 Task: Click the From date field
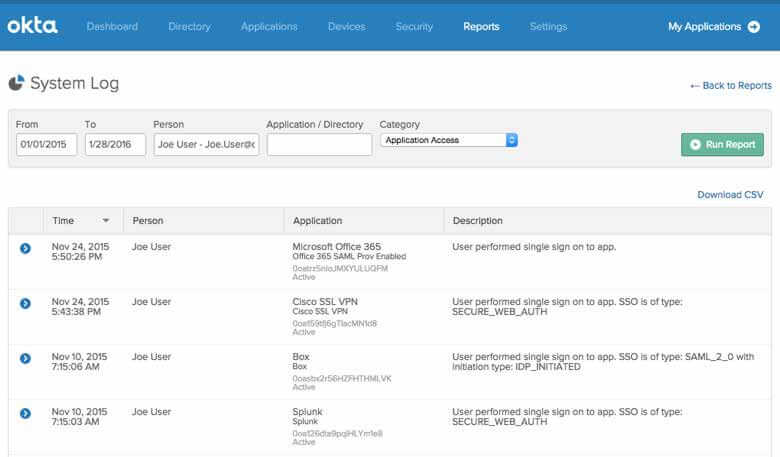click(x=46, y=145)
